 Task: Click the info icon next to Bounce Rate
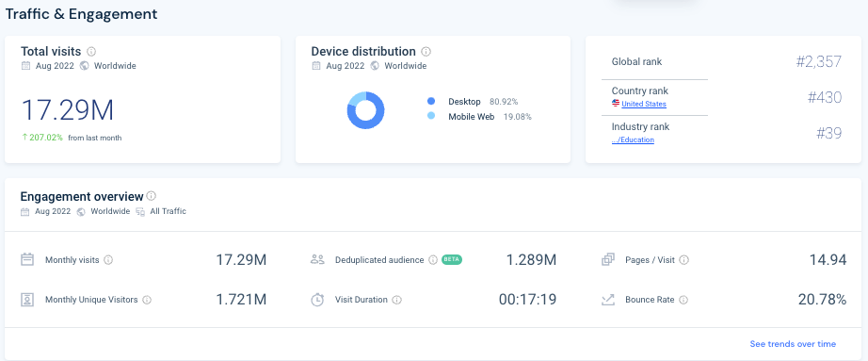click(683, 300)
